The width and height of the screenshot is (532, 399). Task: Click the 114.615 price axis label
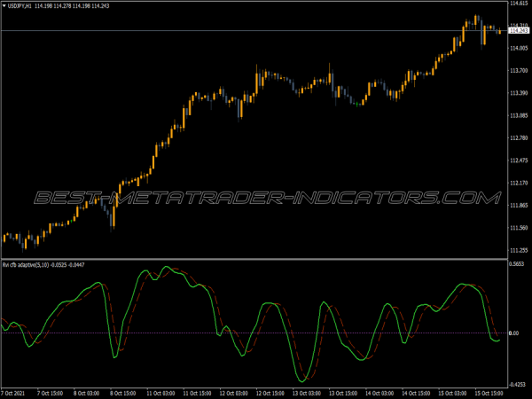click(x=518, y=4)
